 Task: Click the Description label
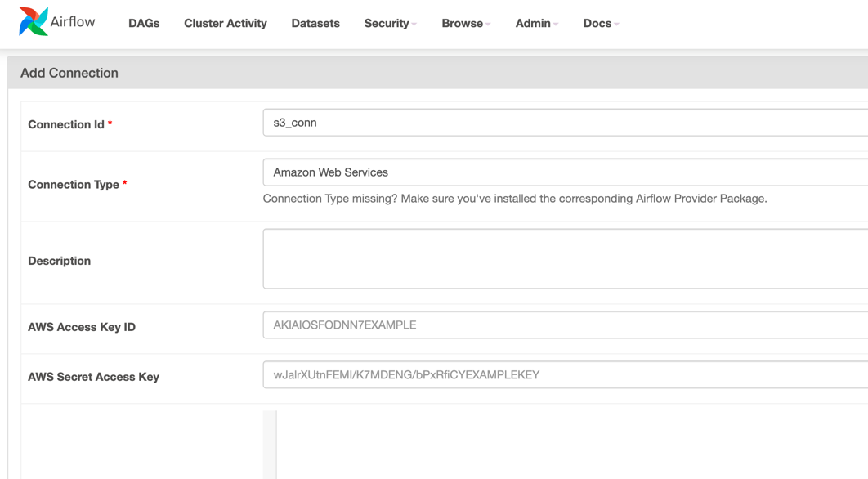click(x=59, y=261)
